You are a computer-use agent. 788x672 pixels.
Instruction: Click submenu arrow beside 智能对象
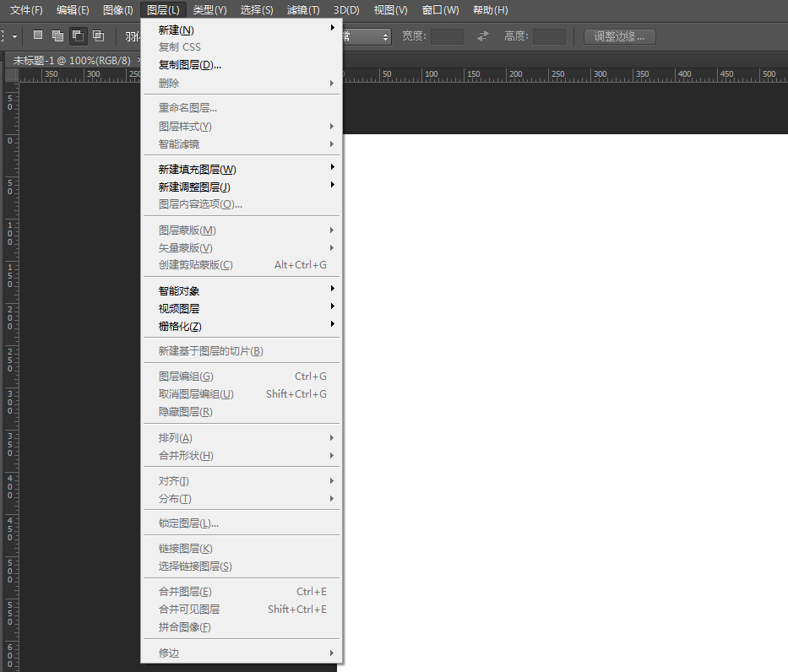(x=332, y=288)
